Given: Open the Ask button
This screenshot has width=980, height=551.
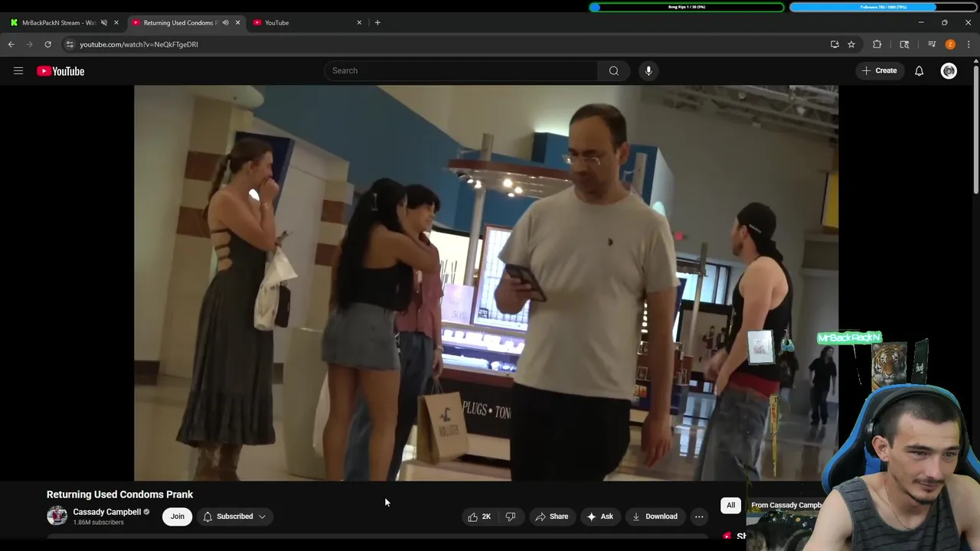Looking at the screenshot, I should click(600, 517).
